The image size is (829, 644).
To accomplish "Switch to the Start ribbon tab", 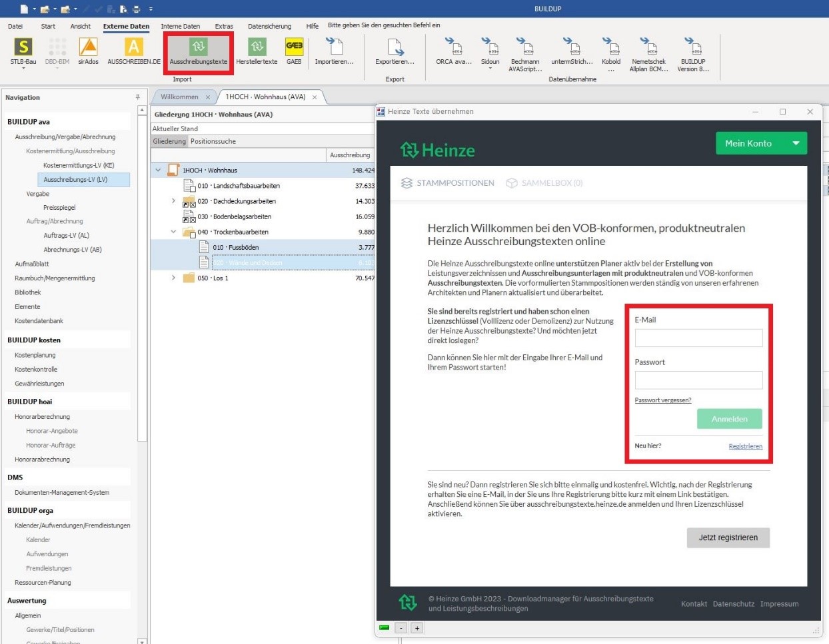I will point(48,27).
